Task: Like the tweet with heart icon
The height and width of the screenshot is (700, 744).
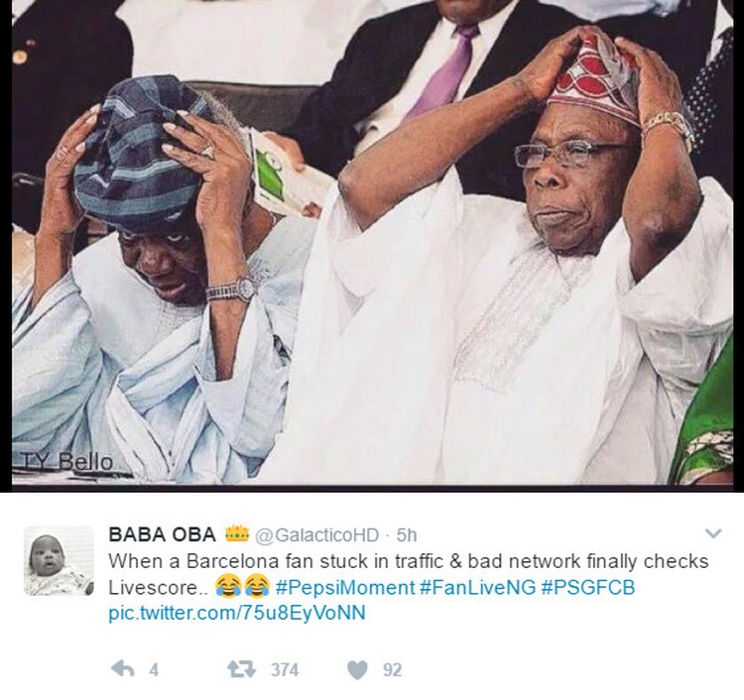Action: pyautogui.click(x=357, y=669)
